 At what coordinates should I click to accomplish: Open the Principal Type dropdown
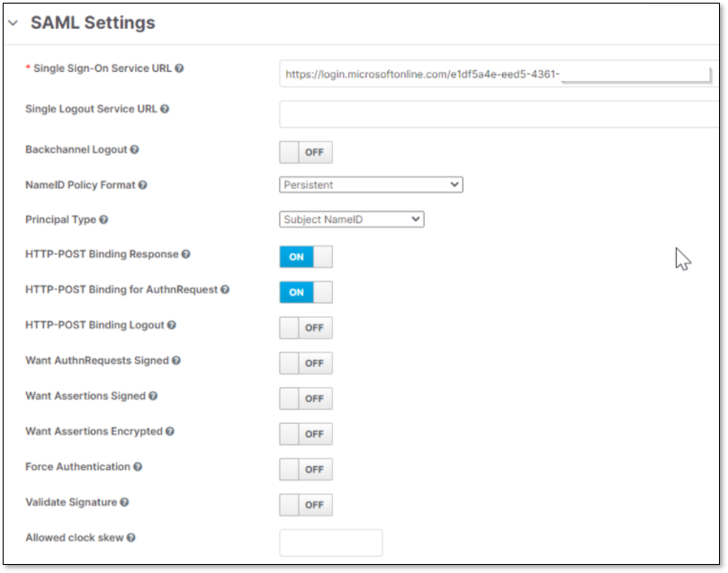coord(351,219)
